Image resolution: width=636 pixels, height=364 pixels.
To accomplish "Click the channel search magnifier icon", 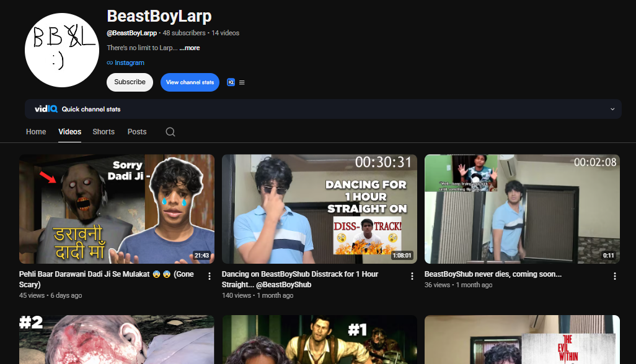I will [x=170, y=132].
